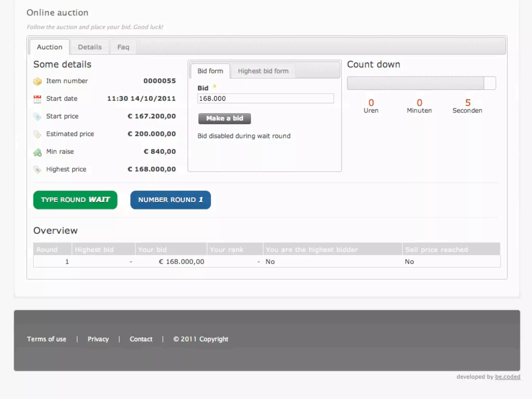The image size is (532, 399).
Task: Click the Start price tag icon
Action: [37, 117]
